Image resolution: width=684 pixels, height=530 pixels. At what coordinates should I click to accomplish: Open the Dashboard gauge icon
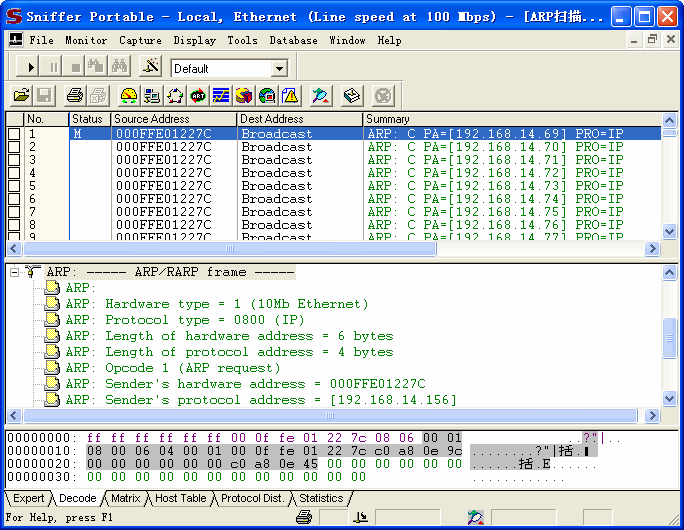point(129,96)
